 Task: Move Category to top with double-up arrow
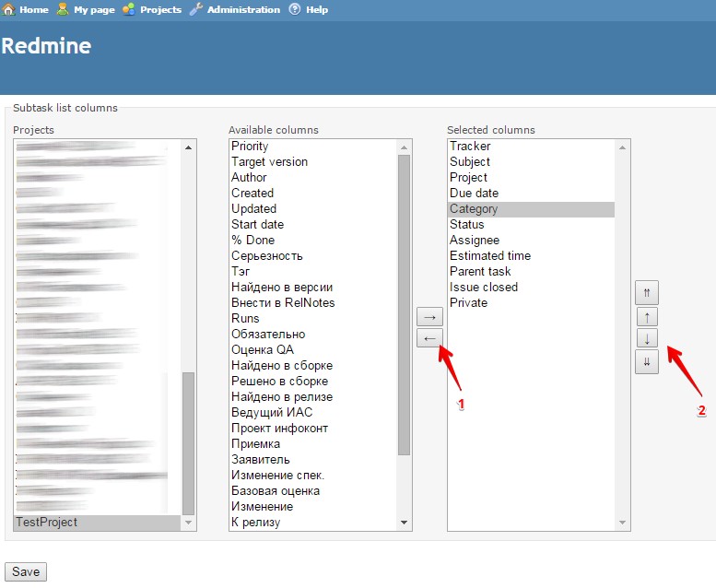point(647,293)
